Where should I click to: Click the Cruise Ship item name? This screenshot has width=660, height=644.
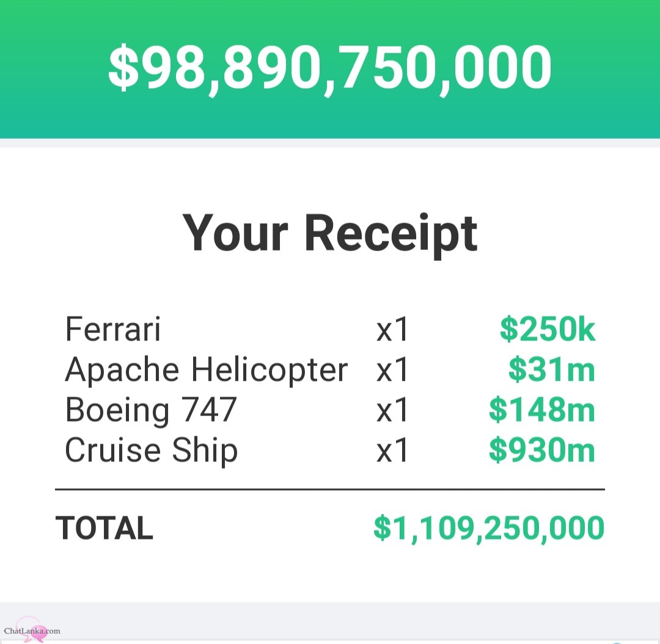[152, 451]
